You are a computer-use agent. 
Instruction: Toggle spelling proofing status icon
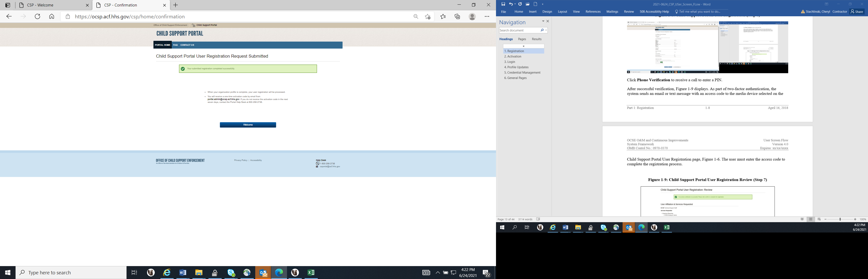[538, 219]
